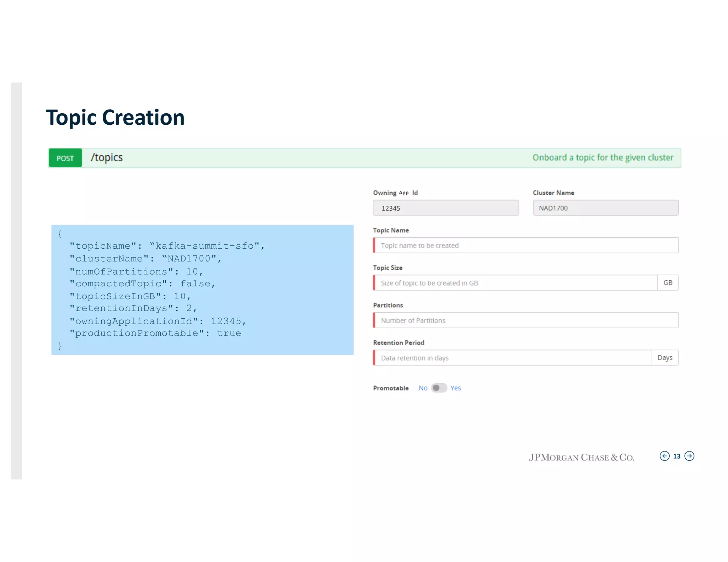Click the "numOfPartitions": 10 line
Screen dimensions: 728x562
(136, 271)
